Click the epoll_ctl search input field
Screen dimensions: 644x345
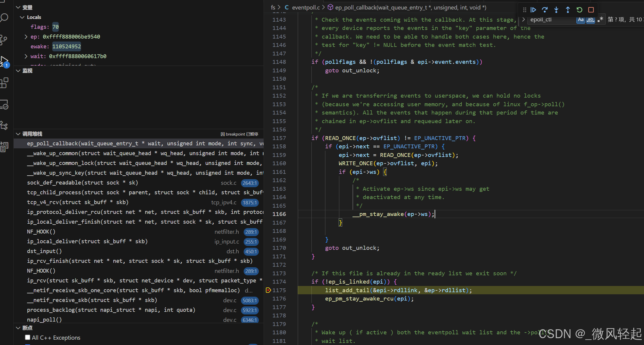click(x=552, y=20)
